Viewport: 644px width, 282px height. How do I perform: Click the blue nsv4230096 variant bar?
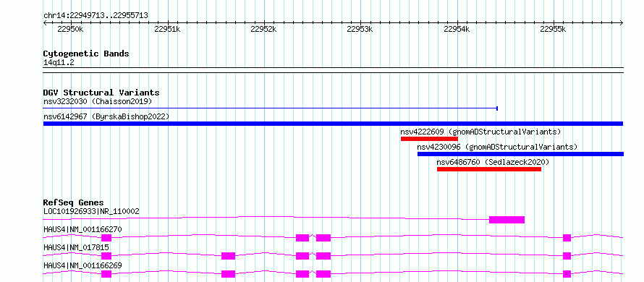point(520,154)
